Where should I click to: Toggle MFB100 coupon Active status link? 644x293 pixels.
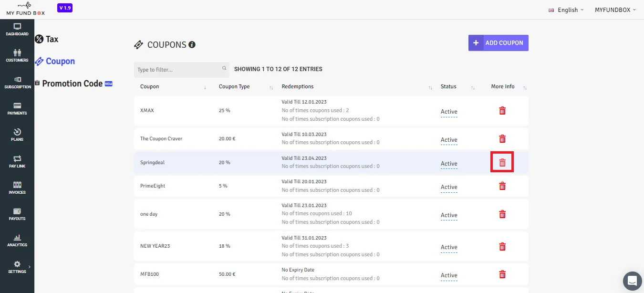pyautogui.click(x=449, y=275)
